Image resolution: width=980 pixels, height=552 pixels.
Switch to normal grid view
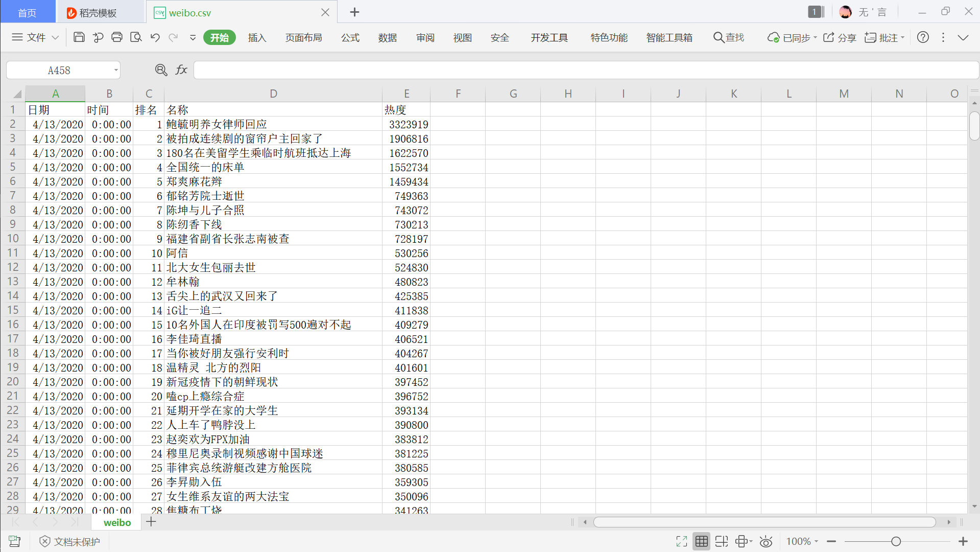pos(702,542)
